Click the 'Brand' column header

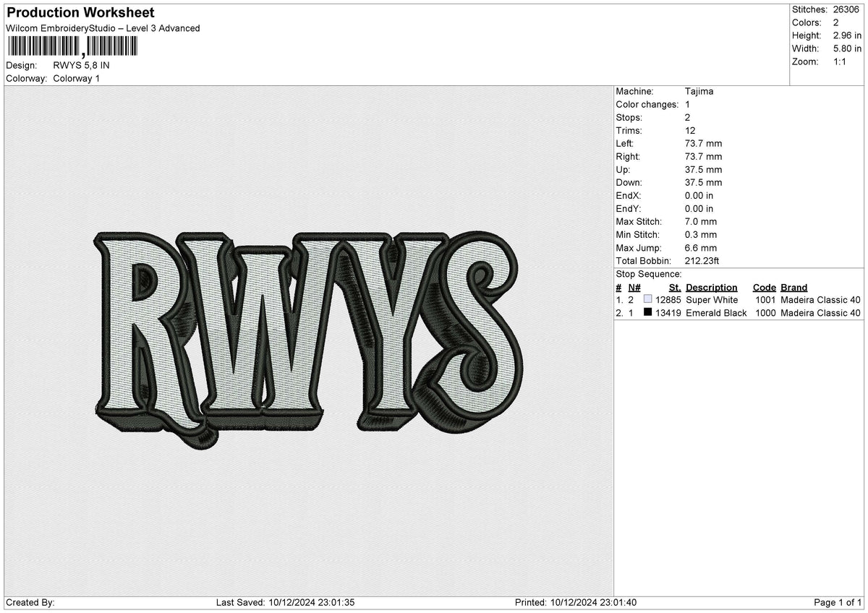point(794,287)
